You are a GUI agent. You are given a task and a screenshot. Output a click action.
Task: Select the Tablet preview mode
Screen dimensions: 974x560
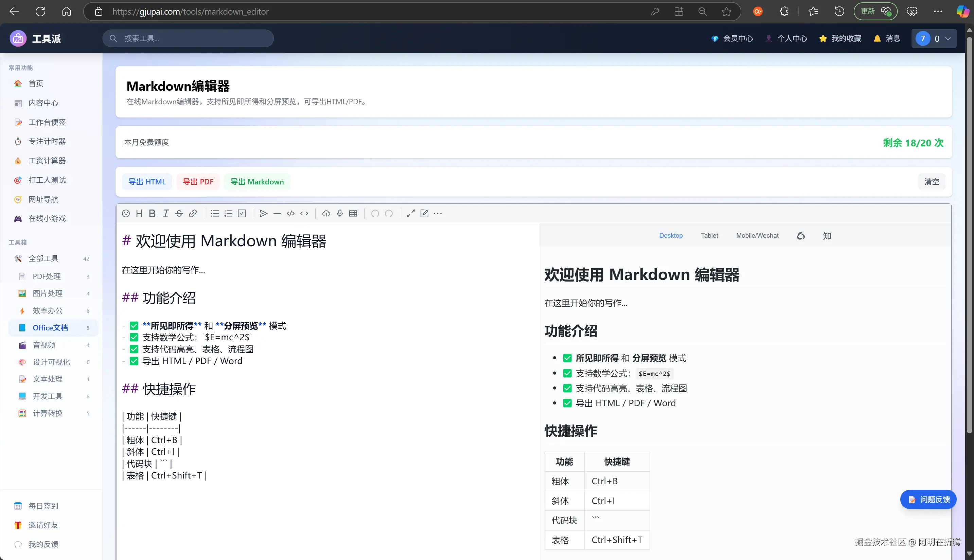[709, 235]
